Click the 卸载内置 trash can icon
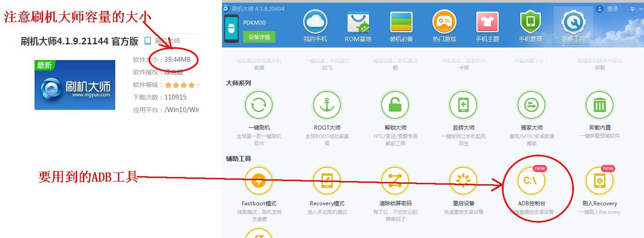This screenshot has height=238, width=644. [600, 105]
